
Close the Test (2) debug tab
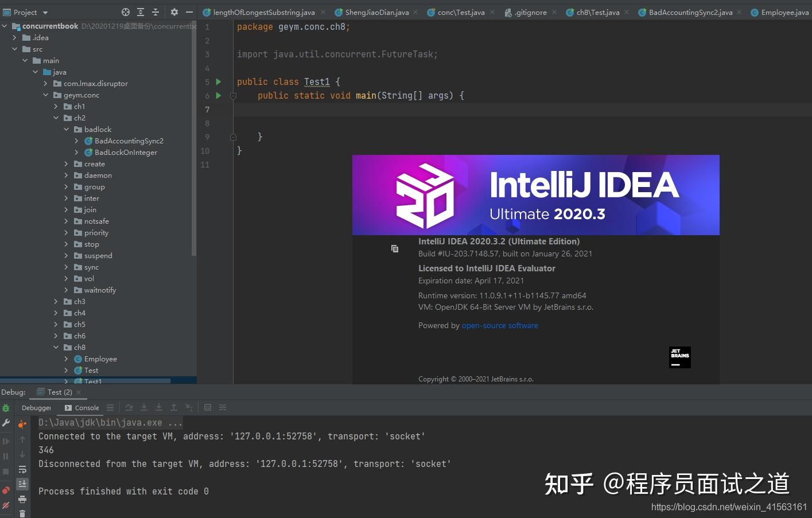point(79,392)
